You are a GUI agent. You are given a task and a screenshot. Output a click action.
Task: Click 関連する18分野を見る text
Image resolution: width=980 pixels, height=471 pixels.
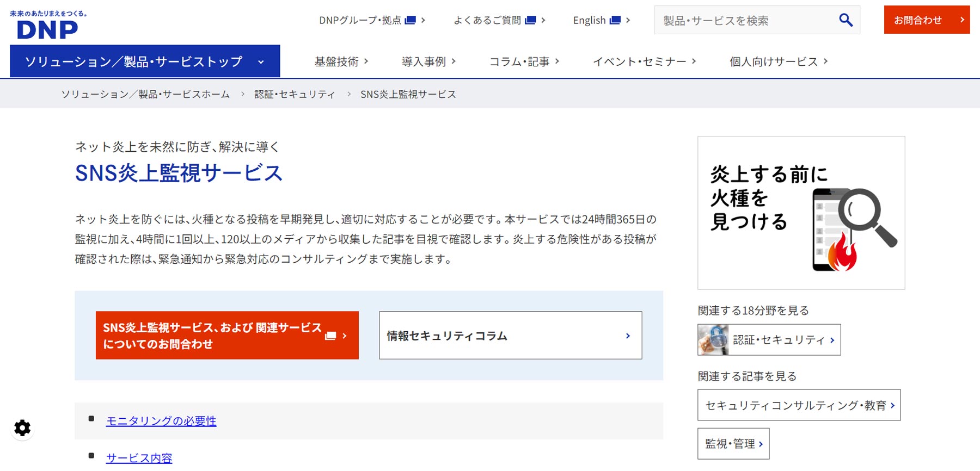pyautogui.click(x=754, y=311)
